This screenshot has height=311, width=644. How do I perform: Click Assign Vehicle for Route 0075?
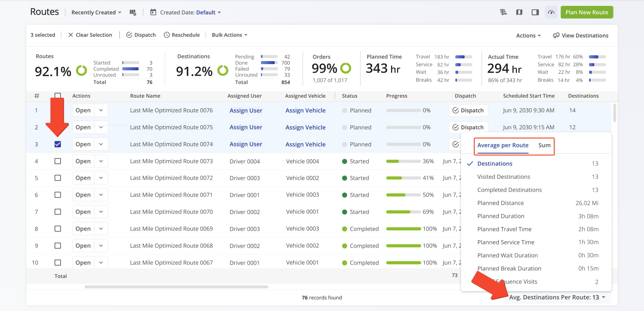click(x=305, y=128)
